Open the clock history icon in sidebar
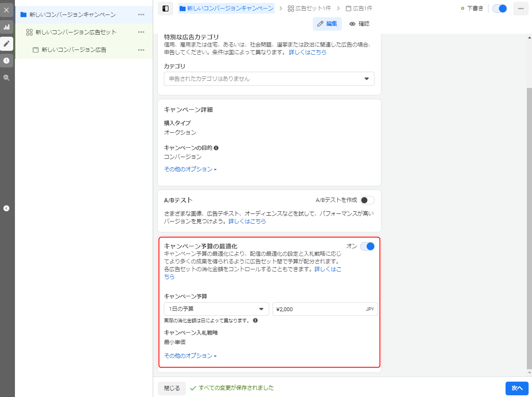 pyautogui.click(x=6, y=61)
